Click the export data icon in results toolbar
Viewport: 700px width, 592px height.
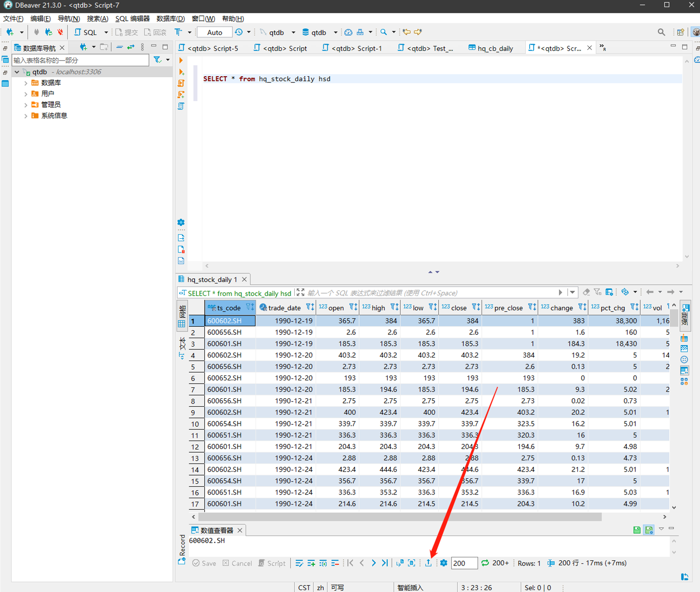click(428, 563)
